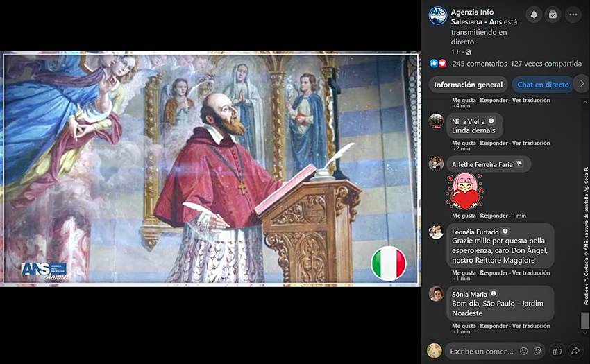Click 'Grazie mille per questa bella' comment text
The image size is (590, 364).
click(x=498, y=241)
